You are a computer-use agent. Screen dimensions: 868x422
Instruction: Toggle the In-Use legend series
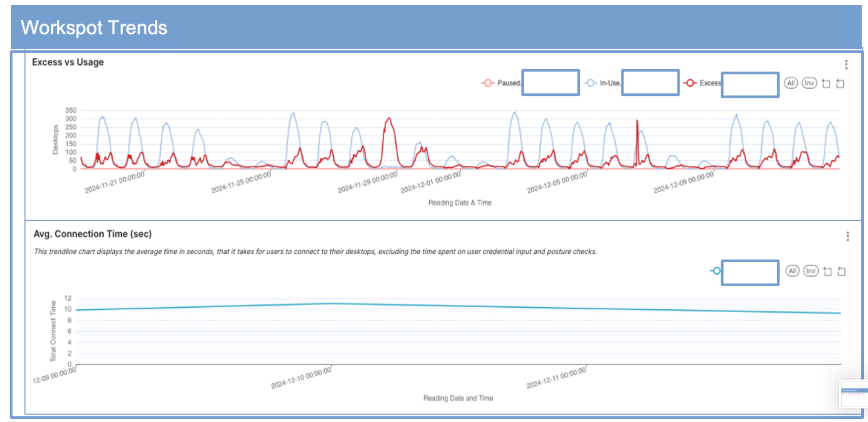pos(602,83)
